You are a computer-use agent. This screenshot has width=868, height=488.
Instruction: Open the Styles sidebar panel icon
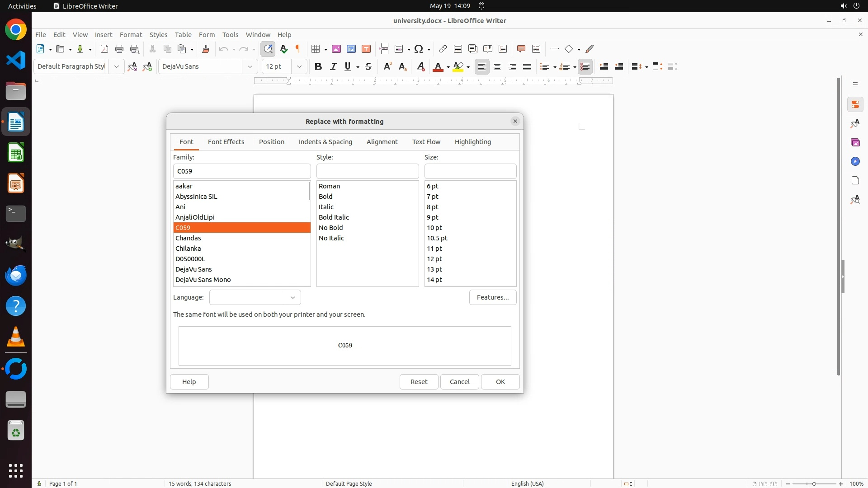coord(855,123)
